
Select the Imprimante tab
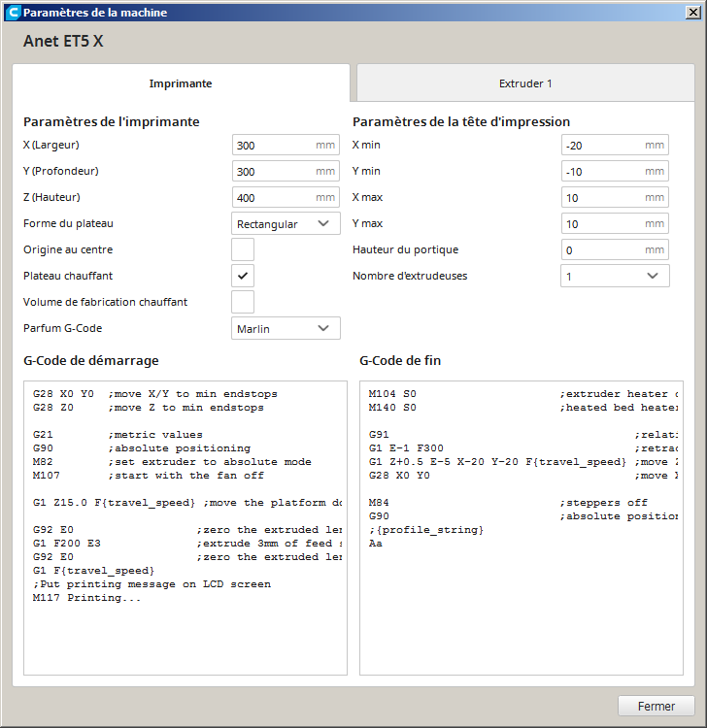pos(181,83)
